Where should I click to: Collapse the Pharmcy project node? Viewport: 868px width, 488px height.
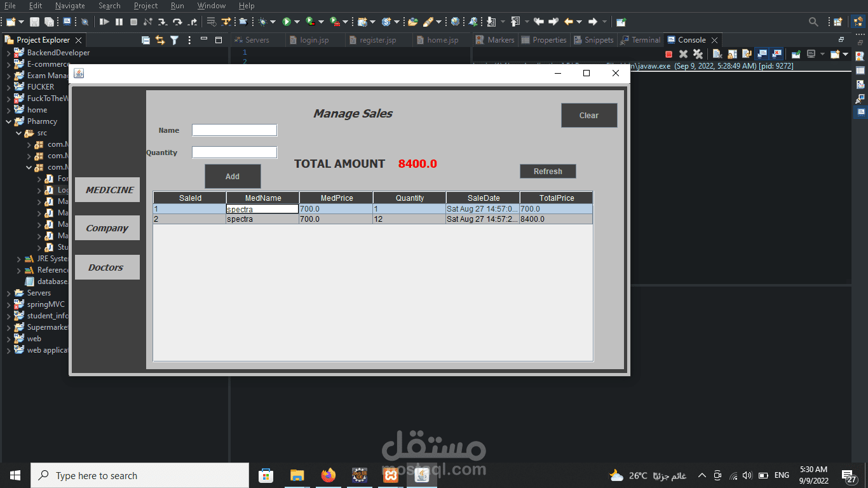(8, 121)
